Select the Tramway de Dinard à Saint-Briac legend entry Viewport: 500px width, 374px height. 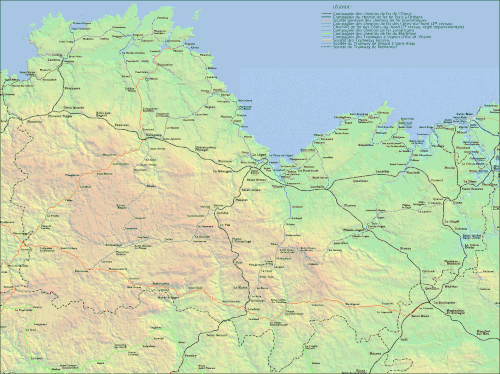(374, 43)
